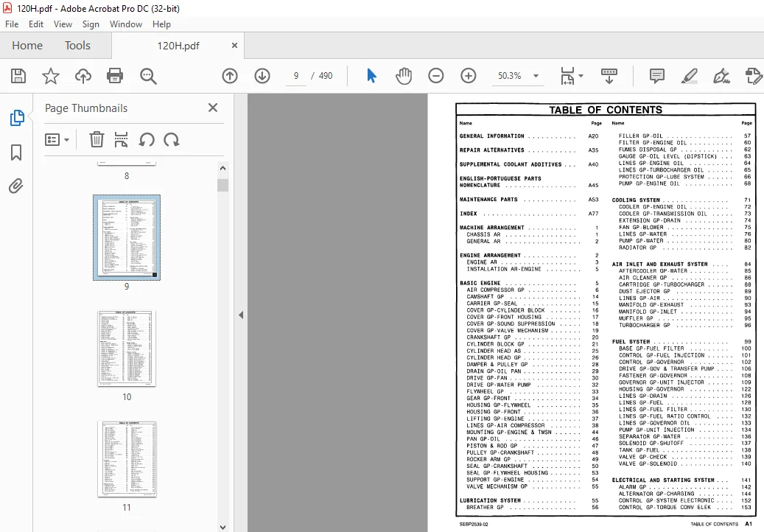Viewport: 764px width, 532px height.
Task: Click the TABLE OF CONTENTS heading
Action: pyautogui.click(x=606, y=110)
